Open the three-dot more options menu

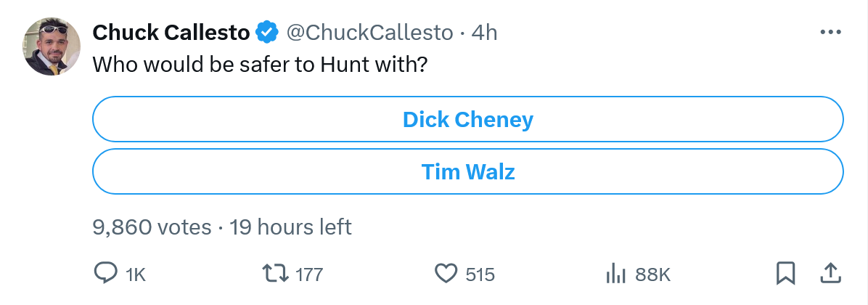[830, 32]
